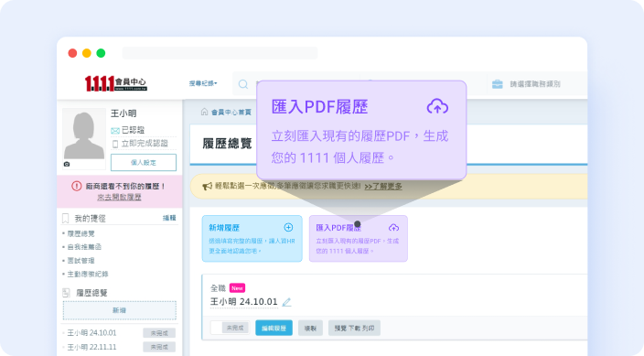Select the 匯入PDF履歷 card
The width and height of the screenshot is (644, 356).
click(359, 239)
